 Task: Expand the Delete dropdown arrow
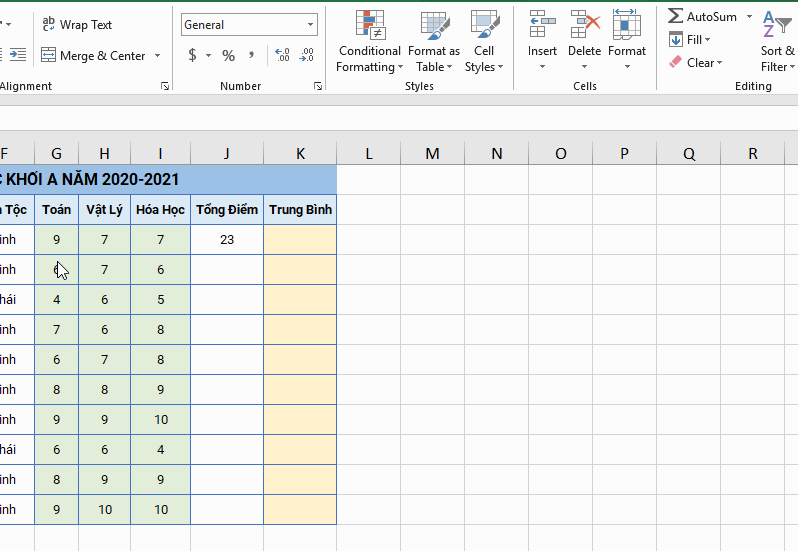(584, 67)
